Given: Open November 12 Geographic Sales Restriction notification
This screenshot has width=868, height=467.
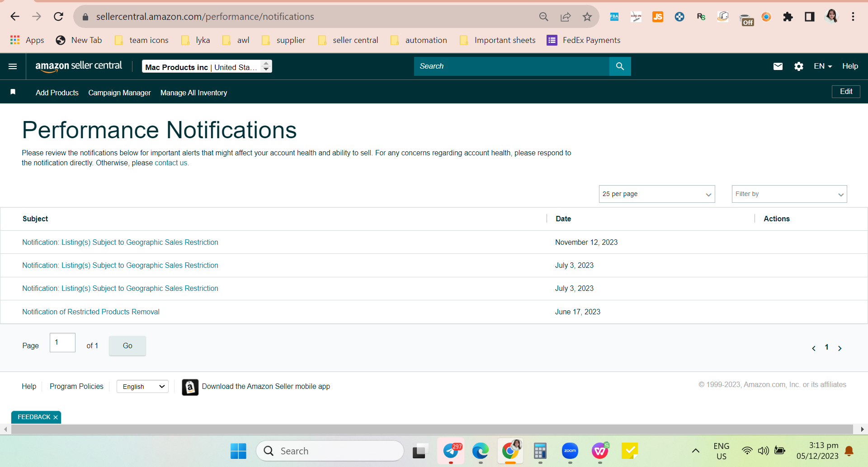Looking at the screenshot, I should (120, 243).
